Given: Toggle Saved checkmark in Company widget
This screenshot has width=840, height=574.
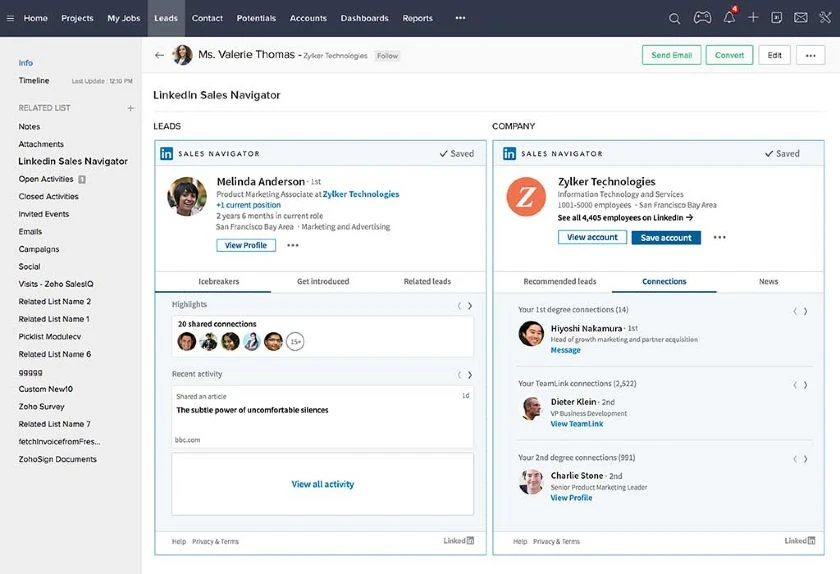Looking at the screenshot, I should [x=782, y=154].
